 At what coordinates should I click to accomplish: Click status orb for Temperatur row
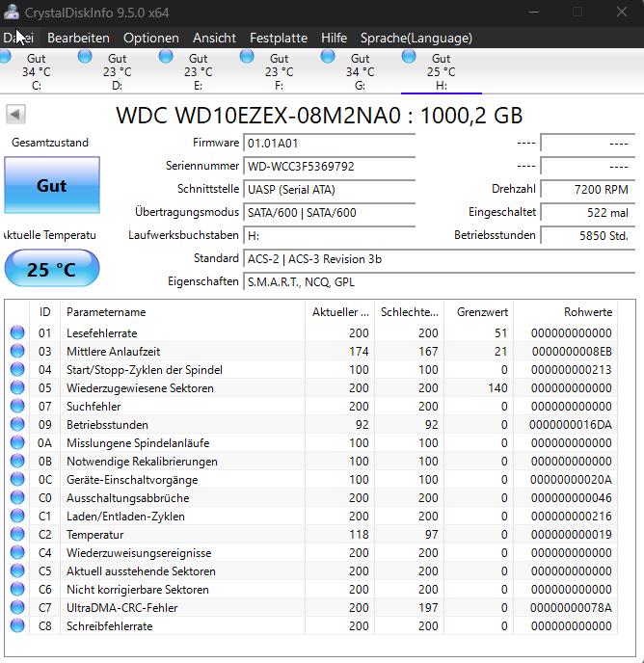point(17,535)
